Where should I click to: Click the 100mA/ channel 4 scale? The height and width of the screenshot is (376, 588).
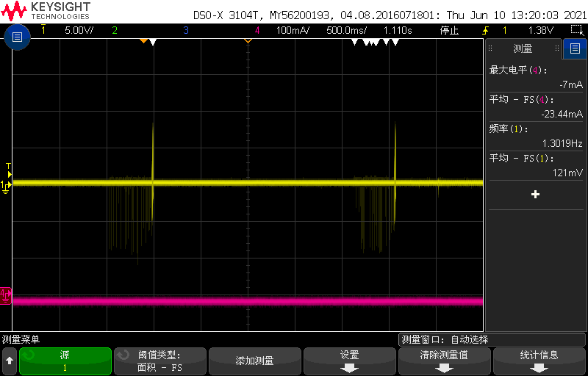point(293,30)
